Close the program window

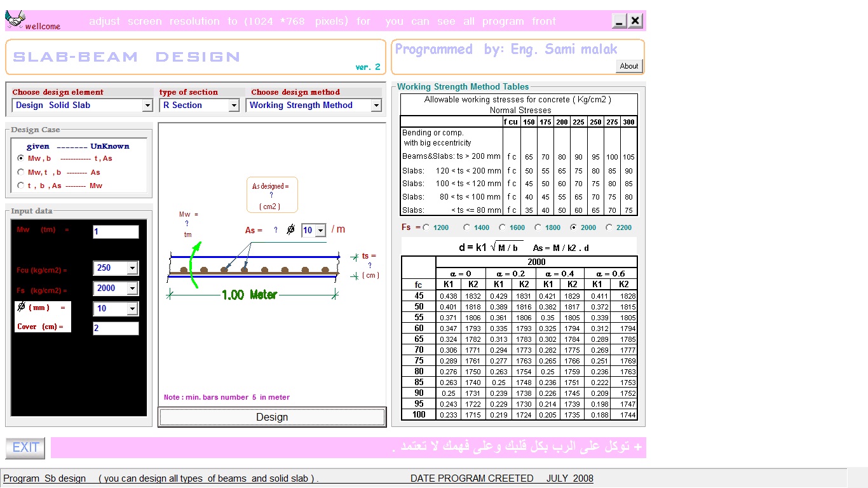coord(635,21)
